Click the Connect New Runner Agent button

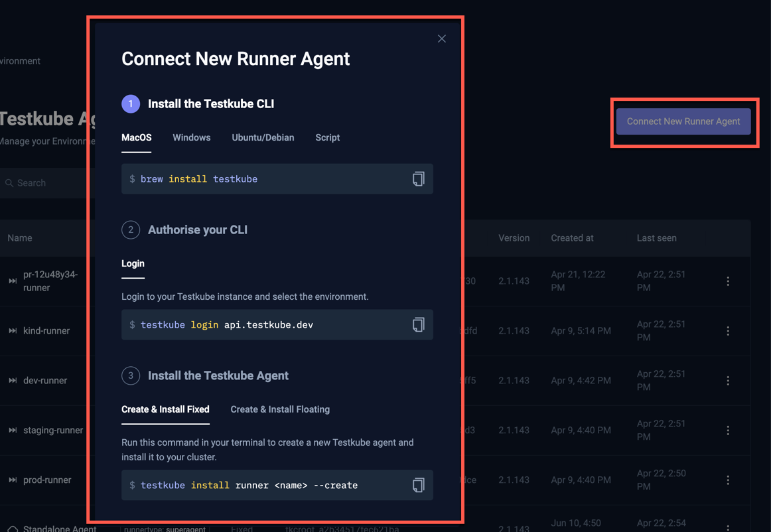[x=683, y=122]
